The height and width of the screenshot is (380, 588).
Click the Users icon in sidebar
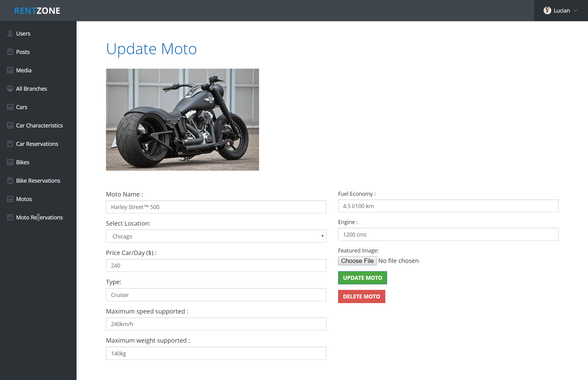tap(10, 33)
